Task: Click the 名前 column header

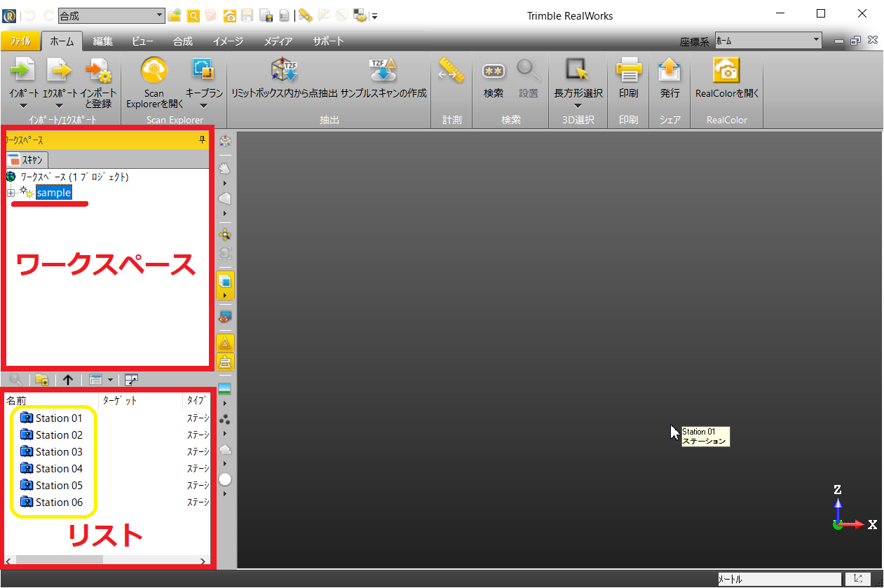Action: tap(51, 401)
